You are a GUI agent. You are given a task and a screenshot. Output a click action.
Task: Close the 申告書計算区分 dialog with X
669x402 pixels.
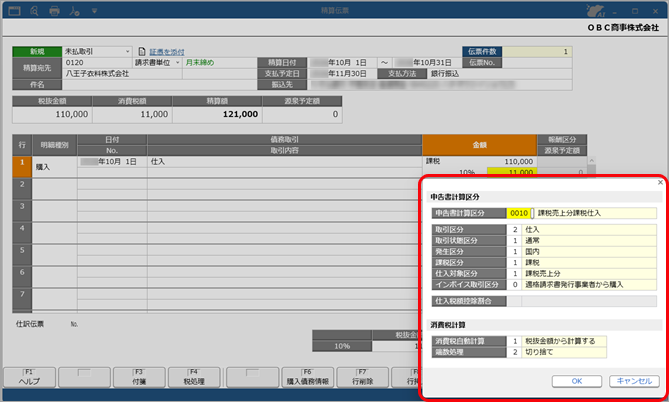pyautogui.click(x=660, y=182)
